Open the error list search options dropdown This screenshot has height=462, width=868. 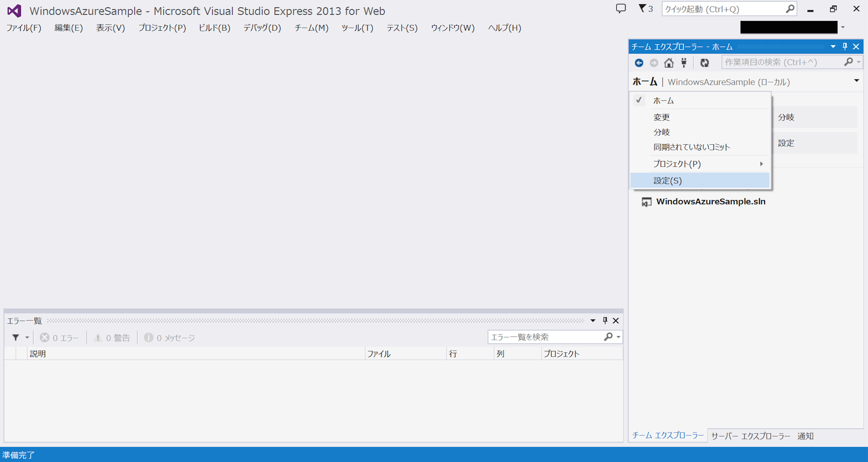point(618,337)
